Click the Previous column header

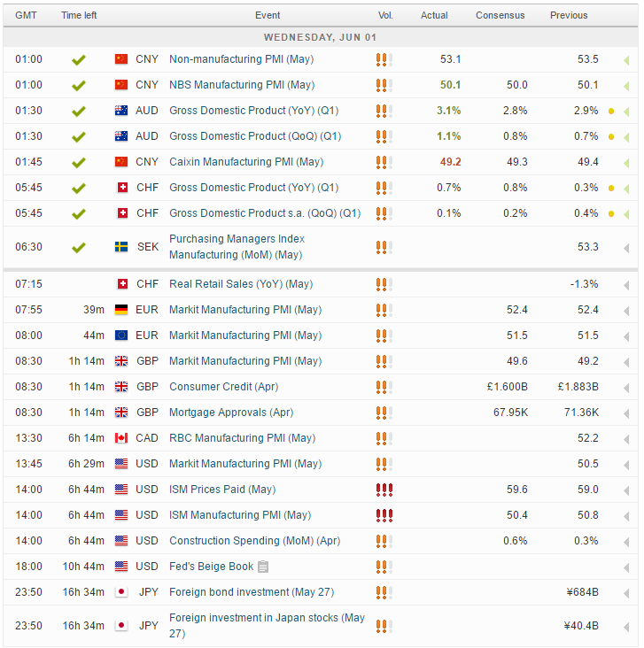[569, 15]
